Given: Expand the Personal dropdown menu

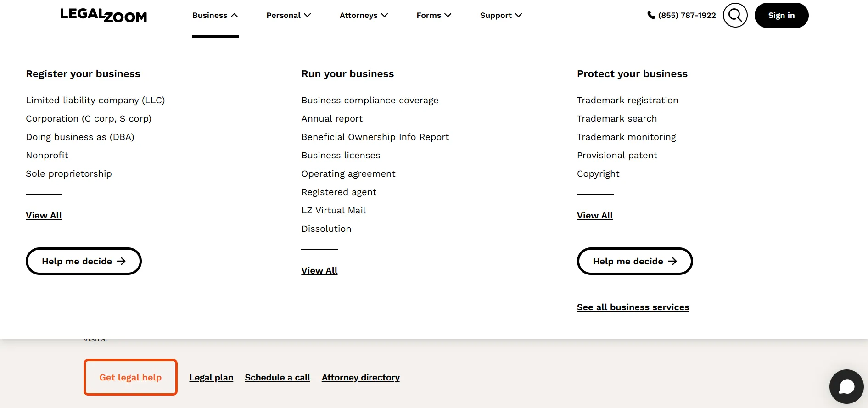Looking at the screenshot, I should [x=288, y=16].
